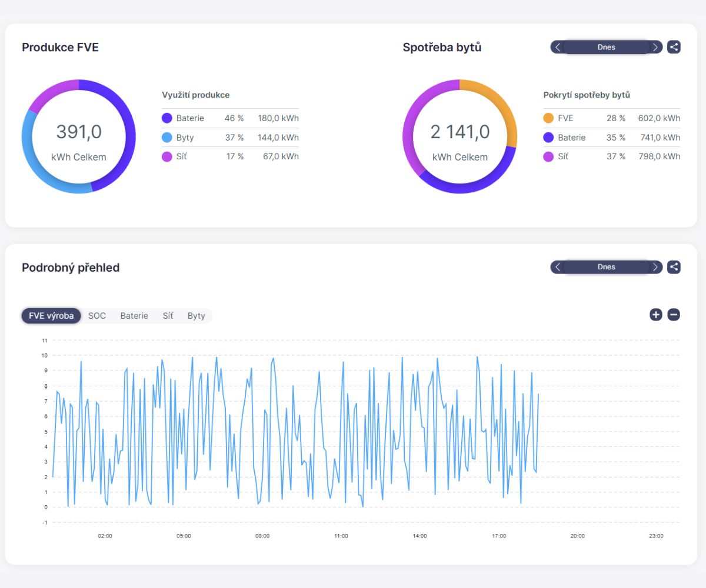The height and width of the screenshot is (588, 706).
Task: Go to previous day in Podrobný přehled selector
Action: click(x=558, y=267)
